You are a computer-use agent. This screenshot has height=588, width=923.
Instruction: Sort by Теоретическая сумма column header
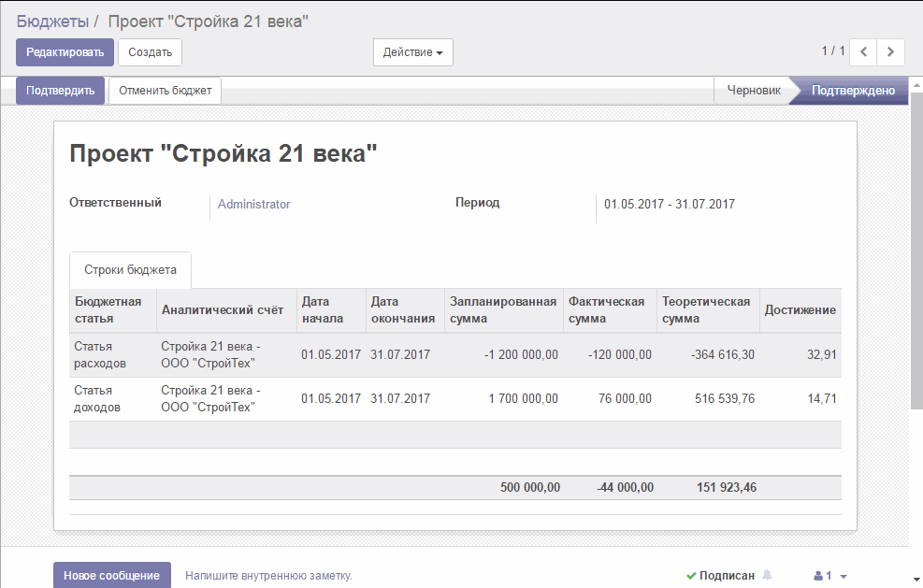pos(708,310)
